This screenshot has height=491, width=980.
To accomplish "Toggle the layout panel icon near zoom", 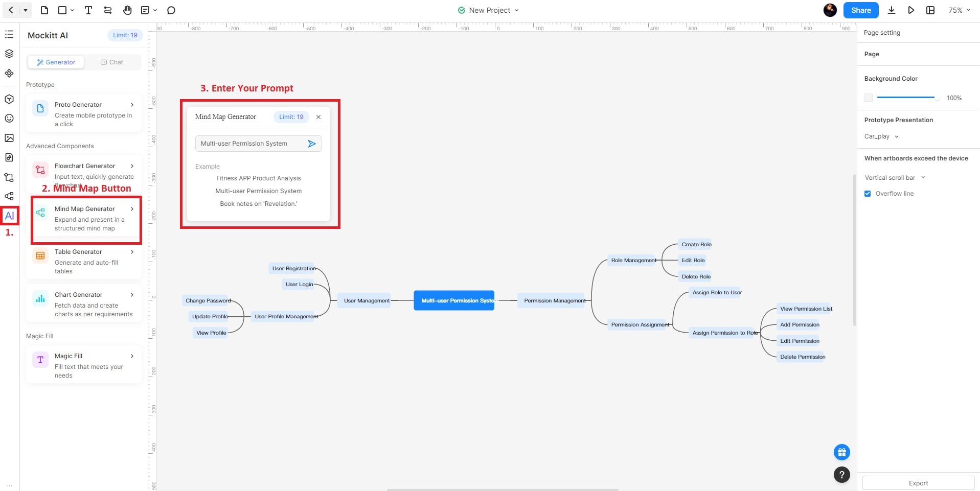I will tap(930, 10).
